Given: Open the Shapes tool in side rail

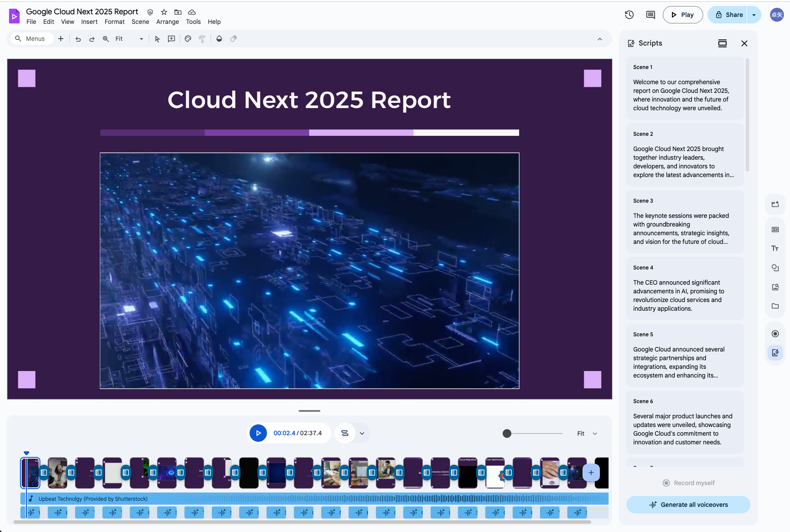Looking at the screenshot, I should [775, 268].
